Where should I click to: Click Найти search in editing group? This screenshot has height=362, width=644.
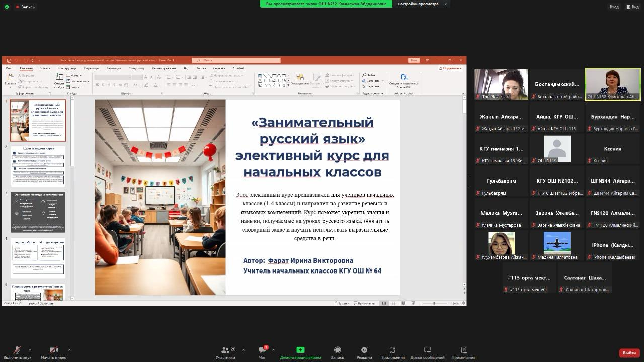pyautogui.click(x=369, y=75)
